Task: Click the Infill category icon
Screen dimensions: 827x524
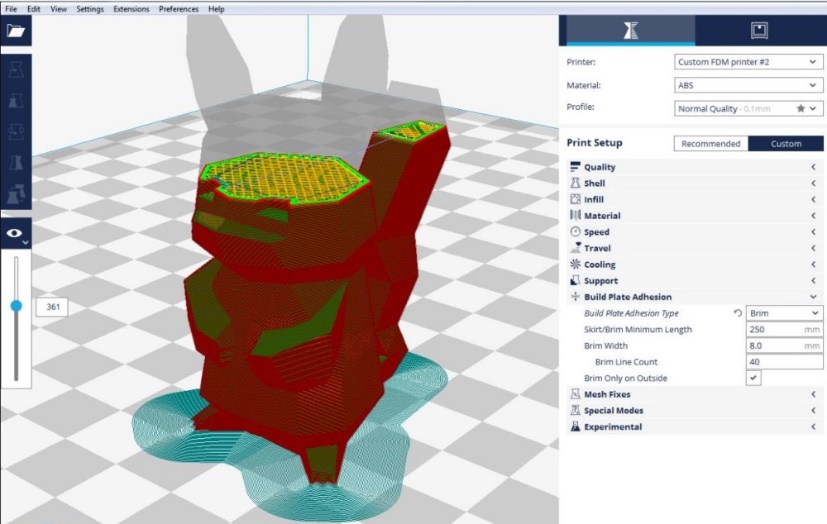Action: (x=575, y=199)
